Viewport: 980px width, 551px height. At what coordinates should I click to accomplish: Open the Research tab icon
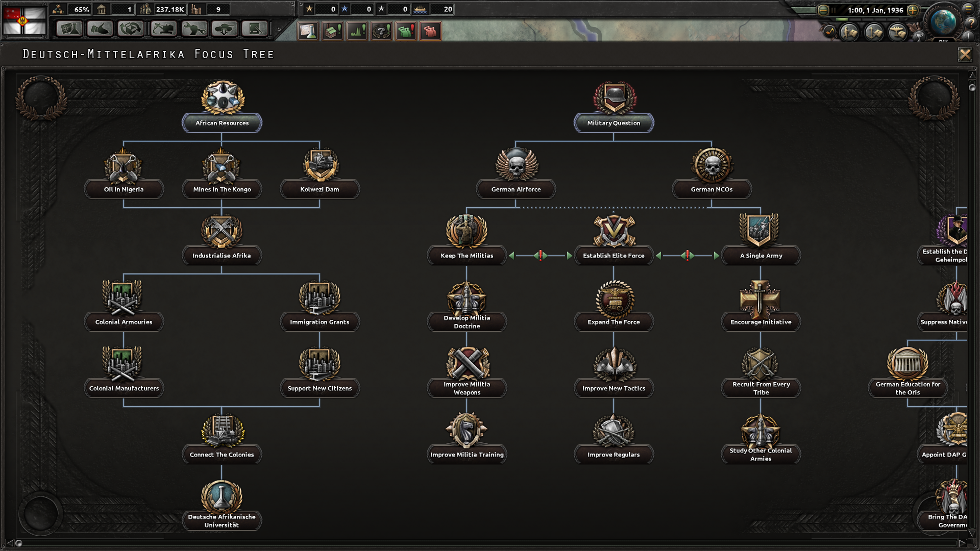click(69, 29)
